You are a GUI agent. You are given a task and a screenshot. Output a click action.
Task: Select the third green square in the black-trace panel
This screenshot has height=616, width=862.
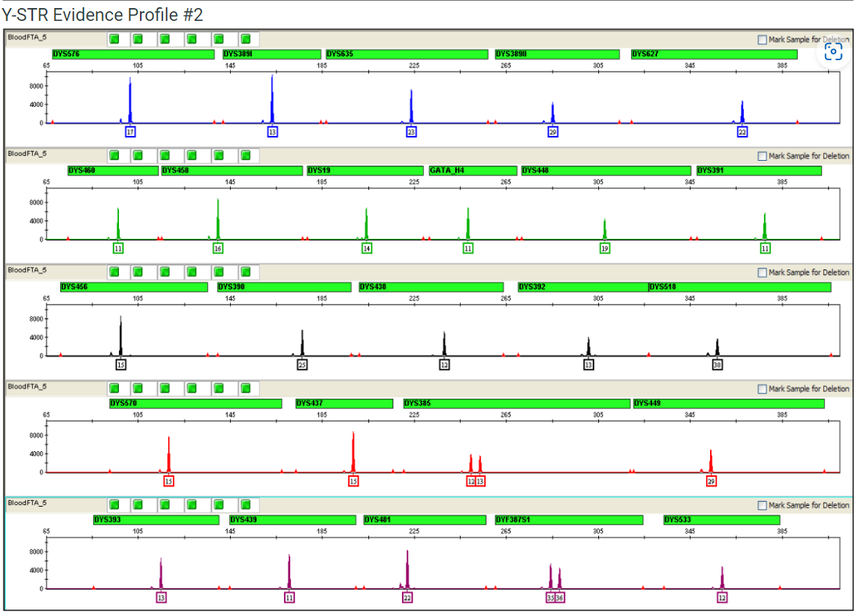pyautogui.click(x=166, y=272)
